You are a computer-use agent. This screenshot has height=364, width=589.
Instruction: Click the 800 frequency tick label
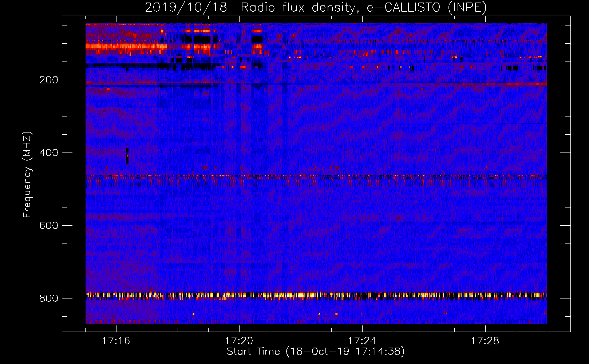pos(49,298)
